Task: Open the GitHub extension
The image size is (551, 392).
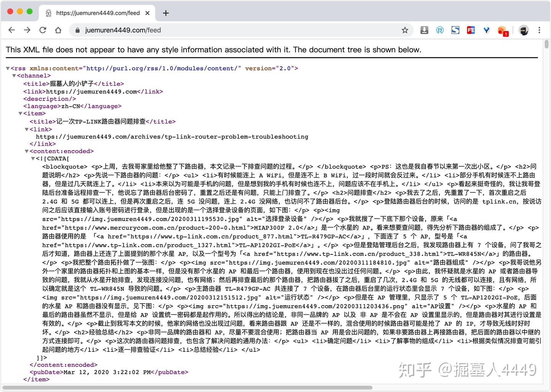Action: coord(440,30)
